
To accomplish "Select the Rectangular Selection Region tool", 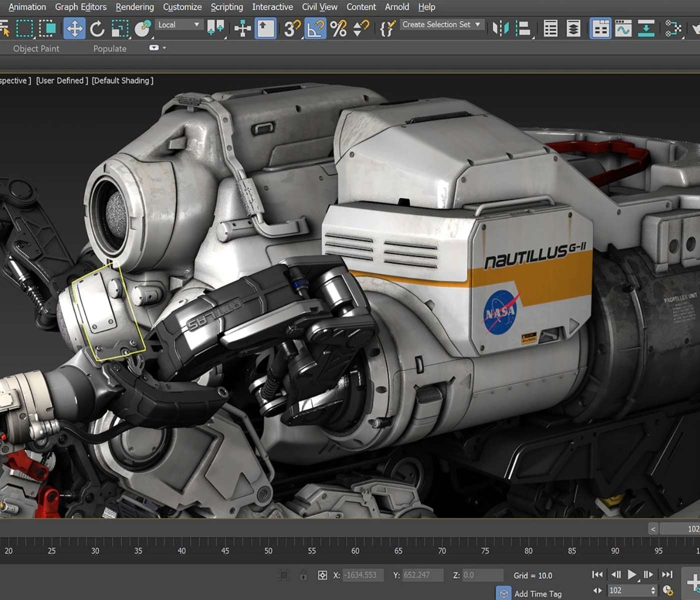I will 24,28.
